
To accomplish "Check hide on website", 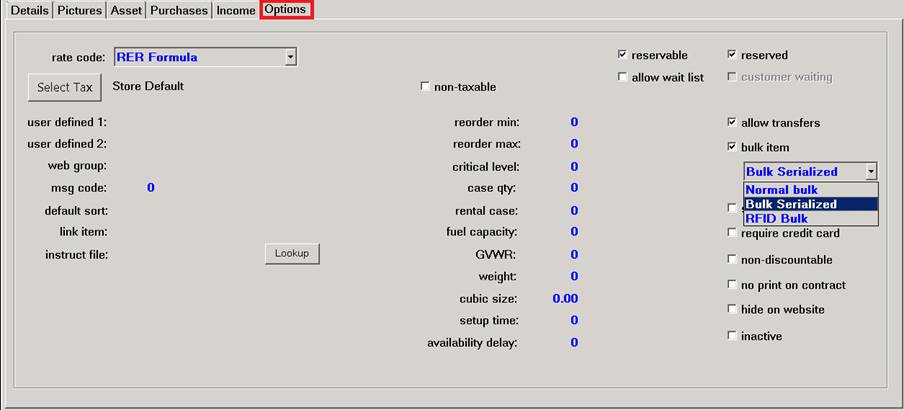I will coord(732,309).
